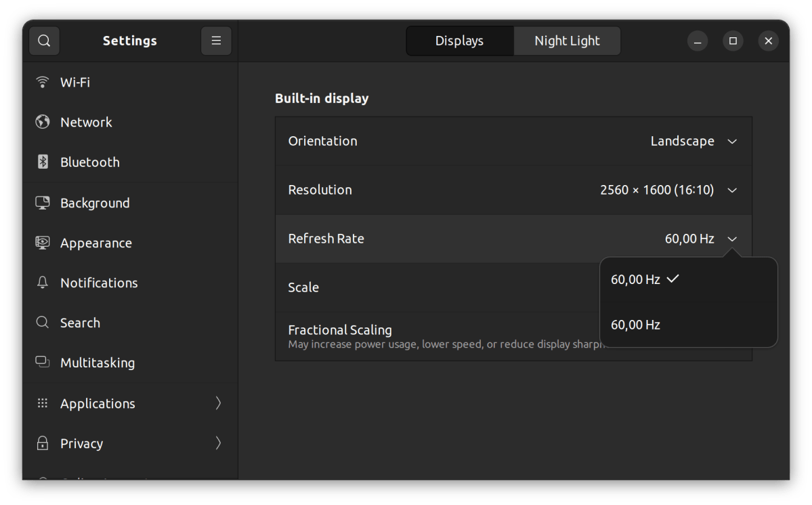
Task: Click the Refresh Rate row label
Action: tap(326, 239)
